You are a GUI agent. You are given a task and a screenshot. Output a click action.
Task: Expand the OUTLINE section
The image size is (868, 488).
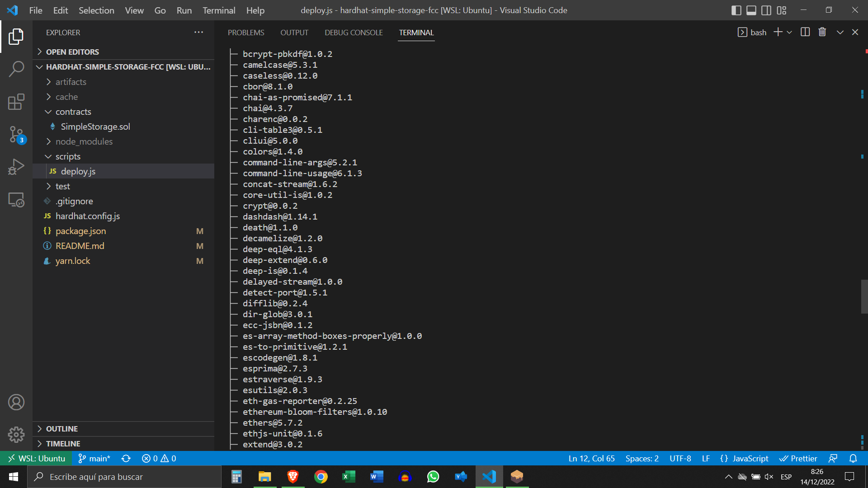pyautogui.click(x=62, y=428)
